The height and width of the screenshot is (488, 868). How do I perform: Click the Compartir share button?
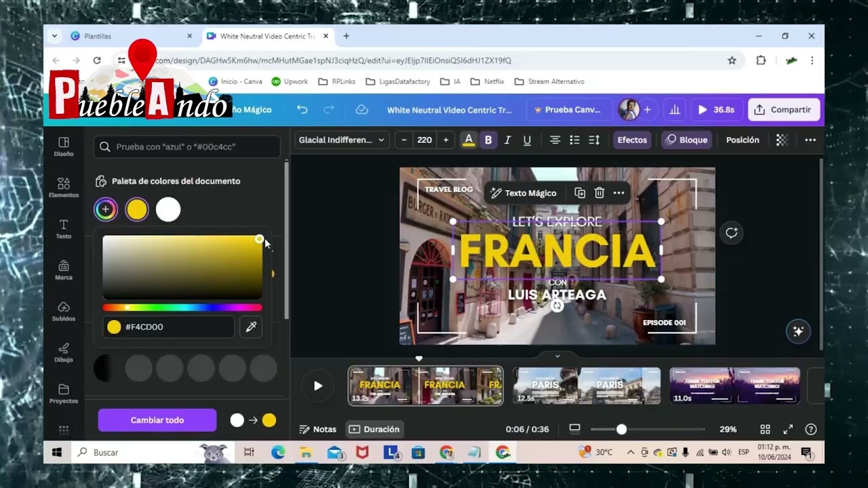click(x=784, y=110)
